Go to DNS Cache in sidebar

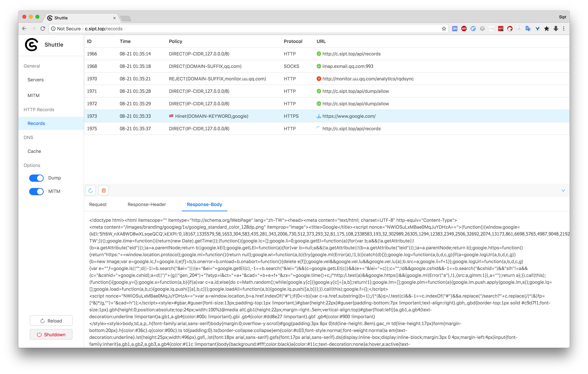(x=34, y=151)
